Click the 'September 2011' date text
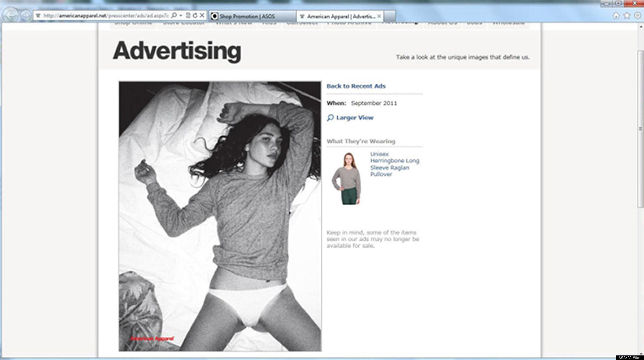This screenshot has height=360, width=644. [x=374, y=103]
